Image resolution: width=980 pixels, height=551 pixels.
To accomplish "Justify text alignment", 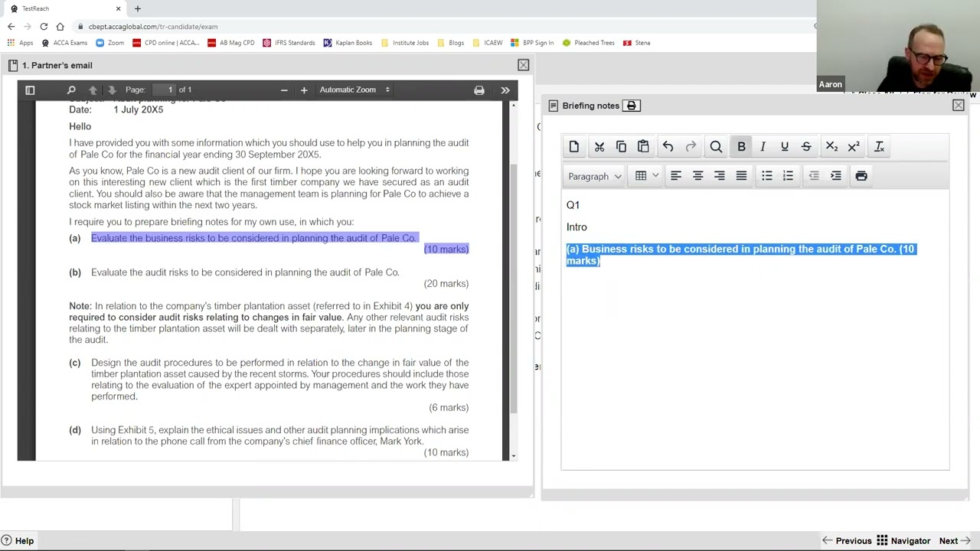I will click(x=741, y=176).
